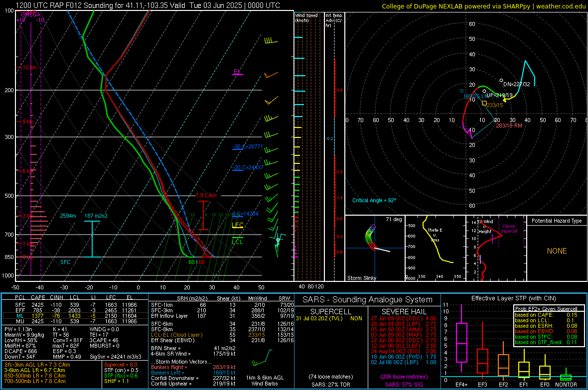Select the UP=219/19 hodograph label
Viewport: 588px width, 390px height.
point(499,95)
